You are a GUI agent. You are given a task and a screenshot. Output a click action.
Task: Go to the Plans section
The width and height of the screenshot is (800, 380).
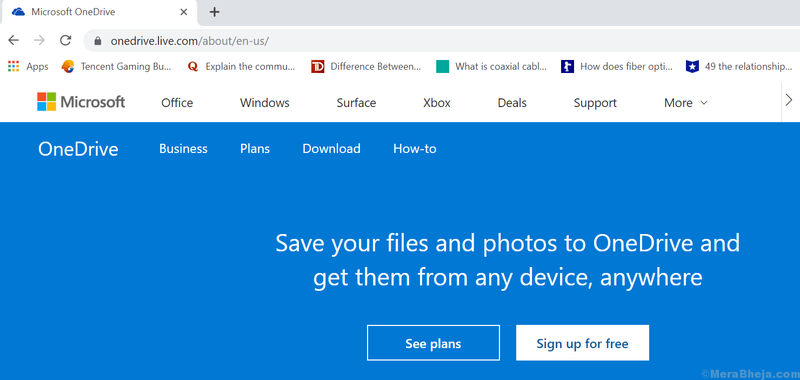pos(255,148)
